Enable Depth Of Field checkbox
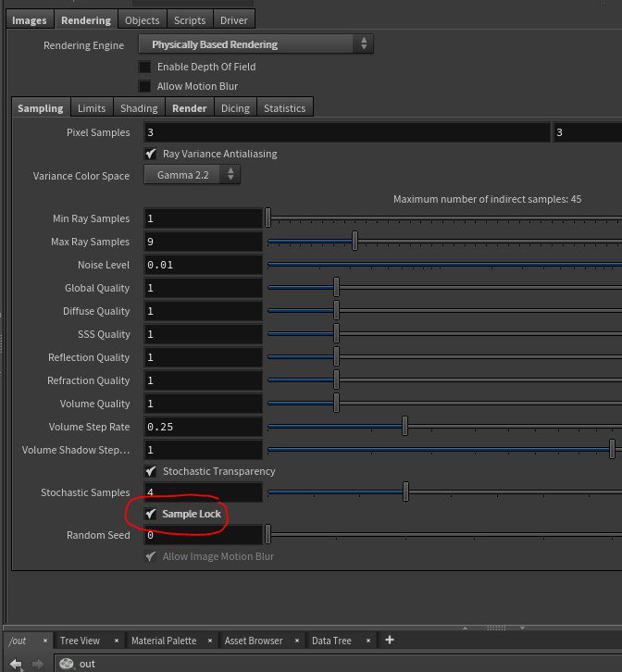 coord(145,67)
